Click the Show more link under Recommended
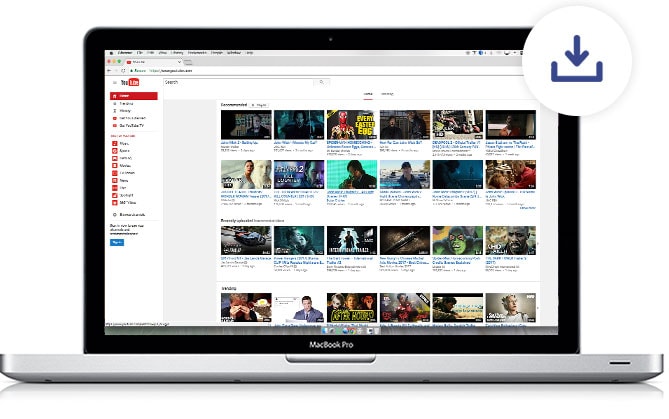Image resolution: width=669 pixels, height=419 pixels. (528, 208)
